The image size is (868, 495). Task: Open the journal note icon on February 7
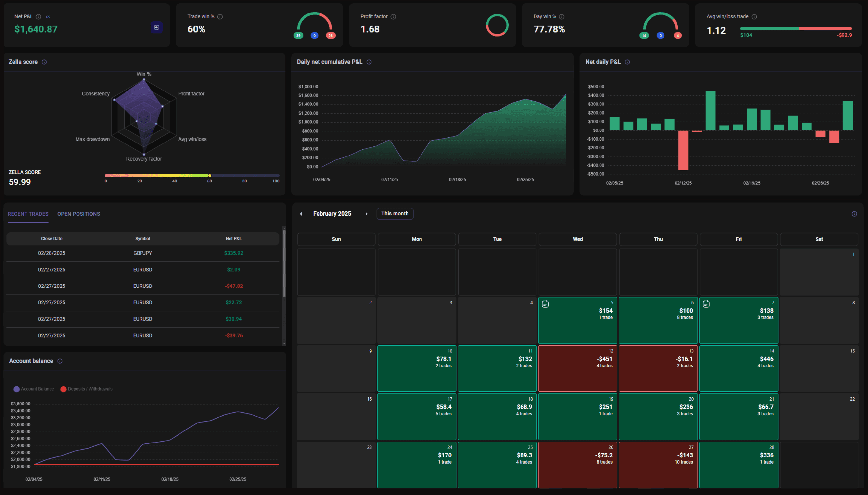coord(706,304)
